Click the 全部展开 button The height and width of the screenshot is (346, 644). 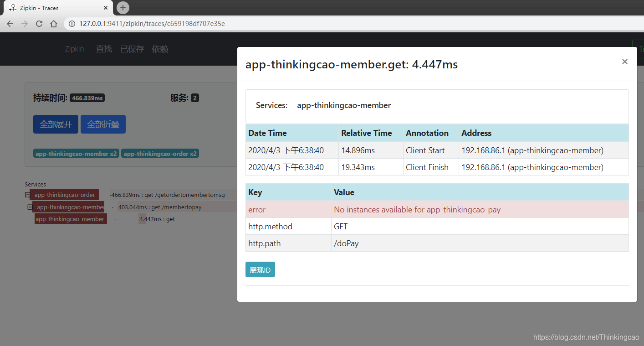click(56, 124)
